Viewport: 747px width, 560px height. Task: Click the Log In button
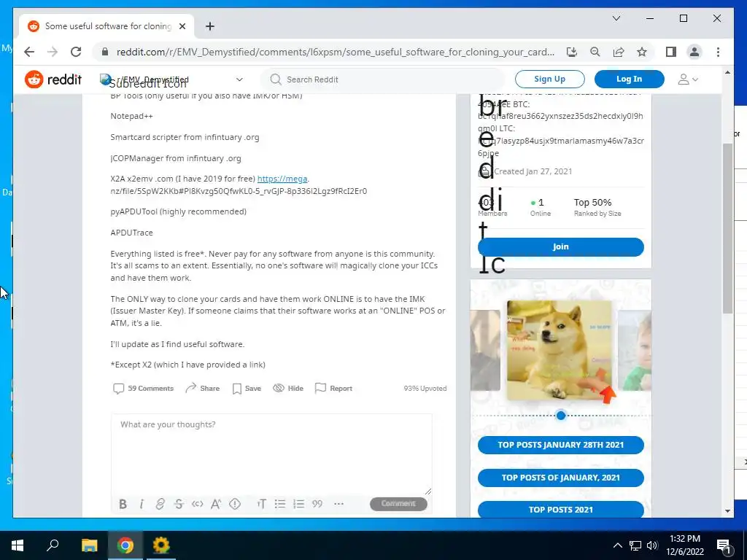point(629,79)
